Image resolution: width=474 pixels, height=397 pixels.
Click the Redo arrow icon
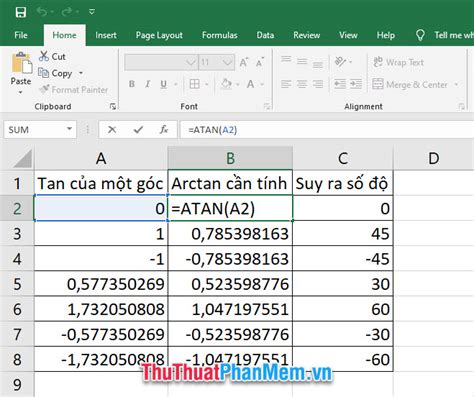click(x=67, y=12)
